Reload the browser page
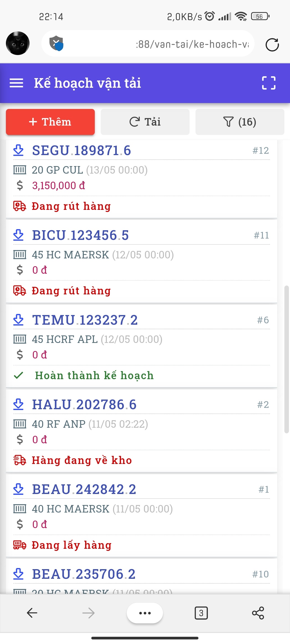This screenshot has height=644, width=290. (x=272, y=45)
